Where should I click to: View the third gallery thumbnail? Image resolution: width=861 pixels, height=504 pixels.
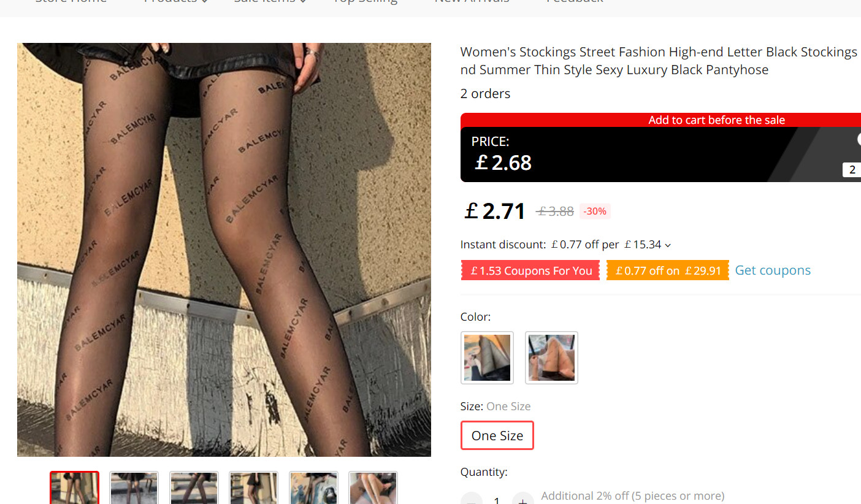coord(194,488)
